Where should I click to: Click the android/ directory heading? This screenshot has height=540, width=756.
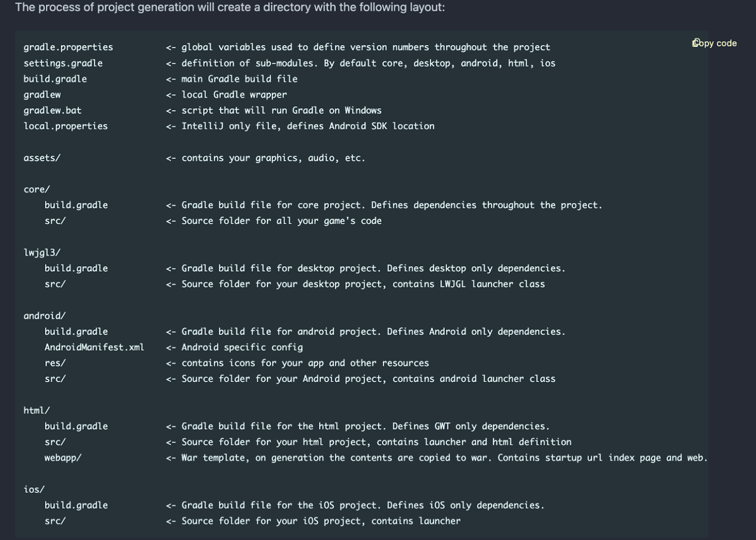[x=44, y=316]
